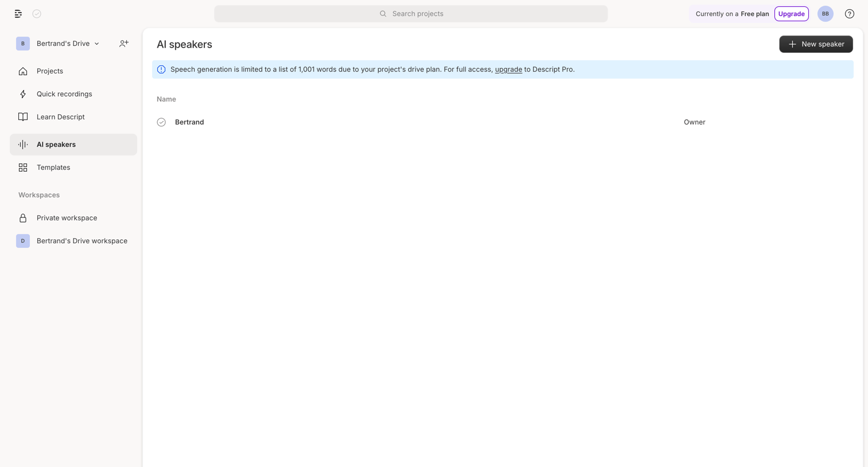This screenshot has width=868, height=467.
Task: Click the Upgrade button
Action: pyautogui.click(x=791, y=14)
